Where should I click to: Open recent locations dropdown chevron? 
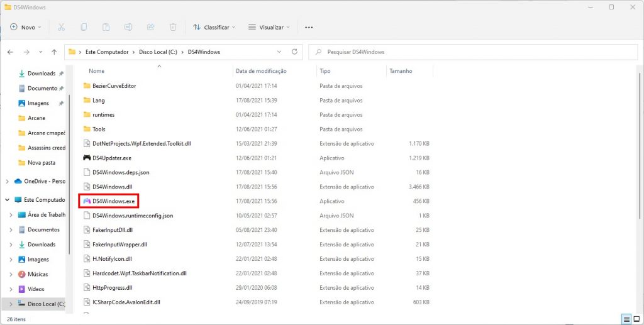point(40,52)
